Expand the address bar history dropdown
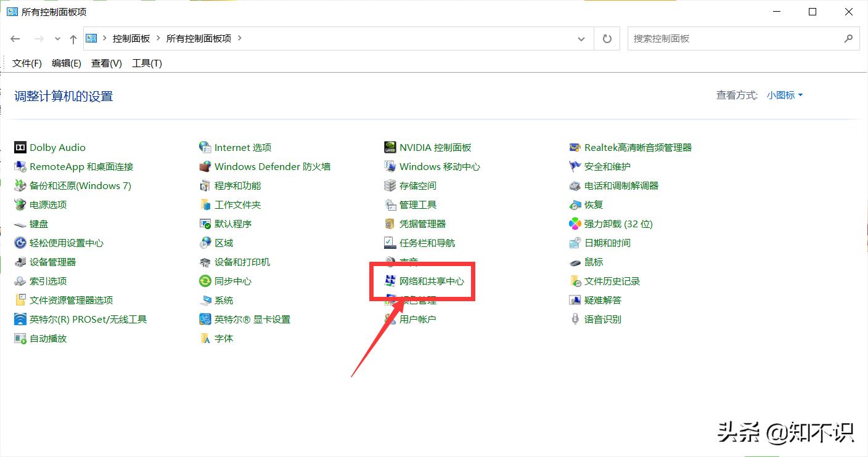This screenshot has height=457, width=868. click(581, 38)
